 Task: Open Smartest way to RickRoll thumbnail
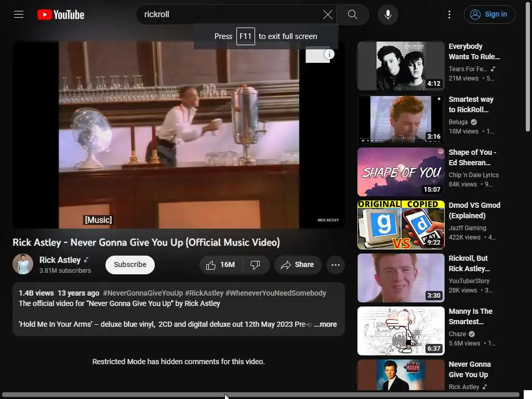pyautogui.click(x=401, y=119)
